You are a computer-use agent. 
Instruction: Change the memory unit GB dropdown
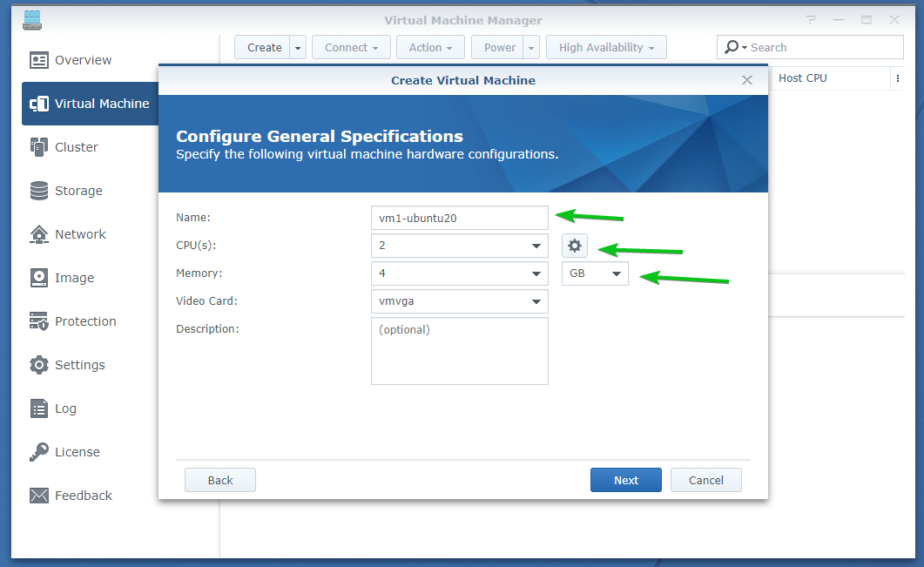tap(595, 274)
